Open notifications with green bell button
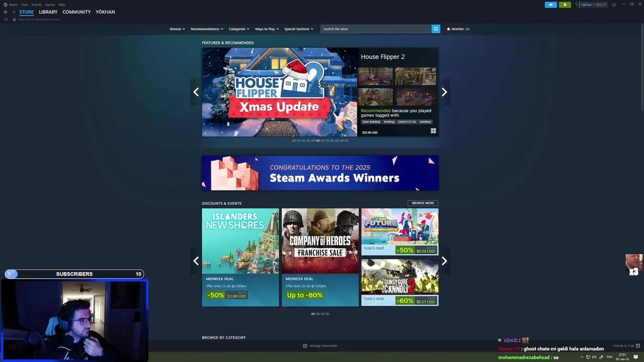 565,5
